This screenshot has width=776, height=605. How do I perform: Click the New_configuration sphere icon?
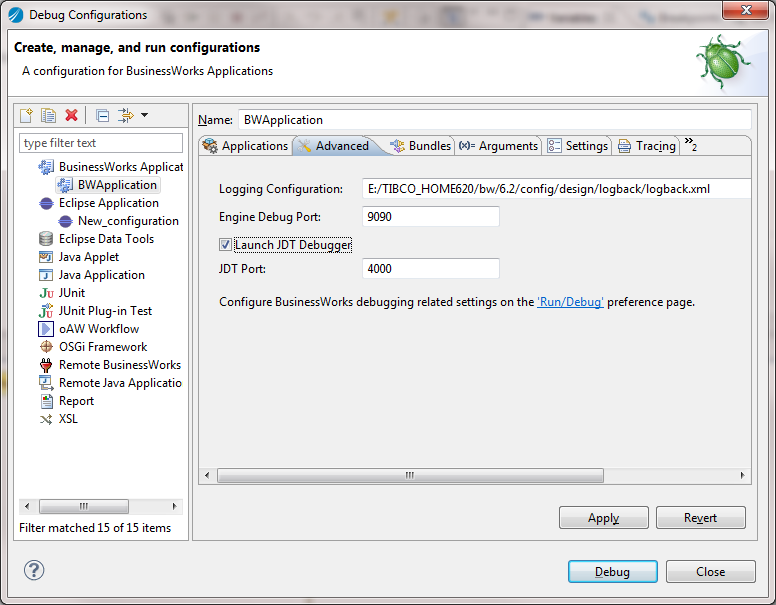point(65,221)
